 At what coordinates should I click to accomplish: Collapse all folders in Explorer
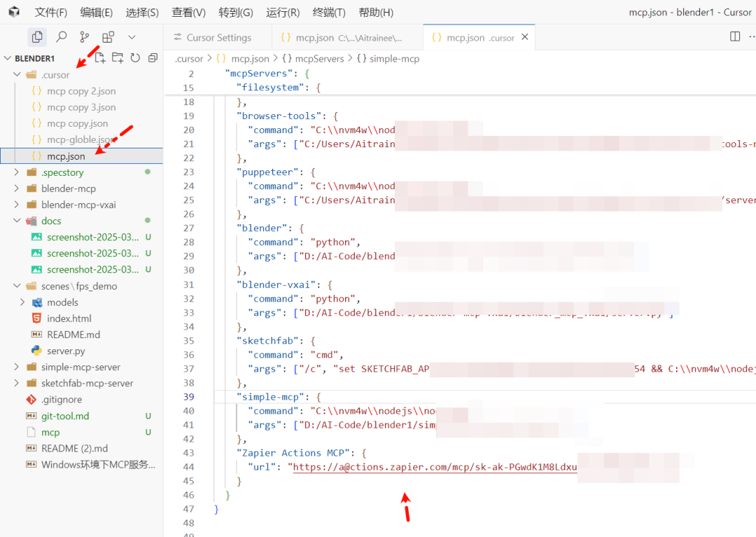point(153,58)
